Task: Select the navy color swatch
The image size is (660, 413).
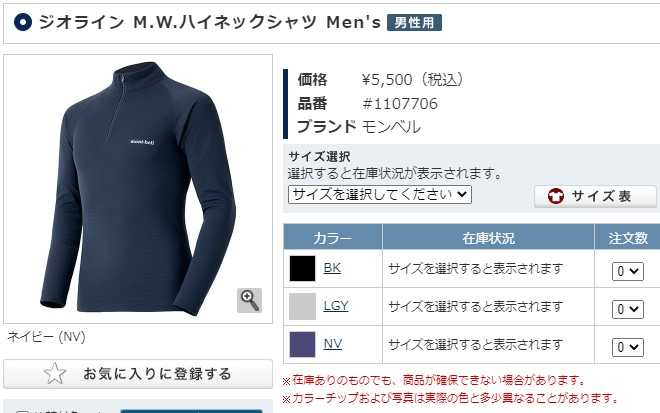Action: click(302, 344)
